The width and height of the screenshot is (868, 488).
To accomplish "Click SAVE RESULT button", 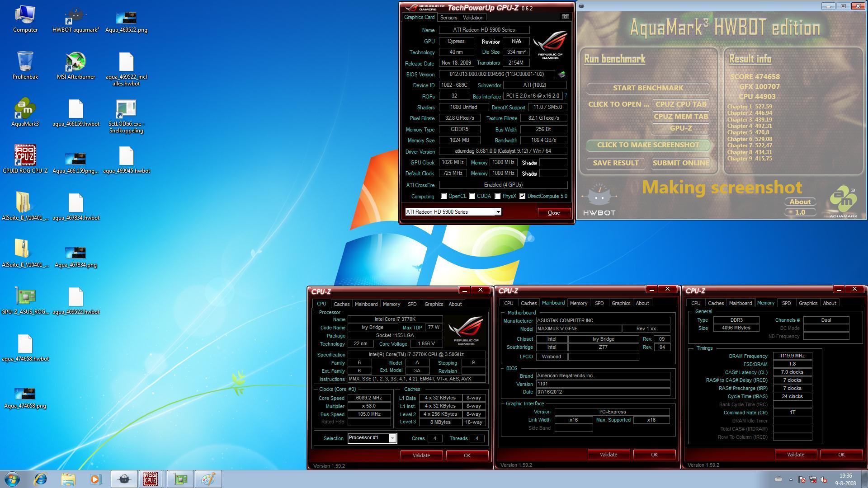I will 615,163.
